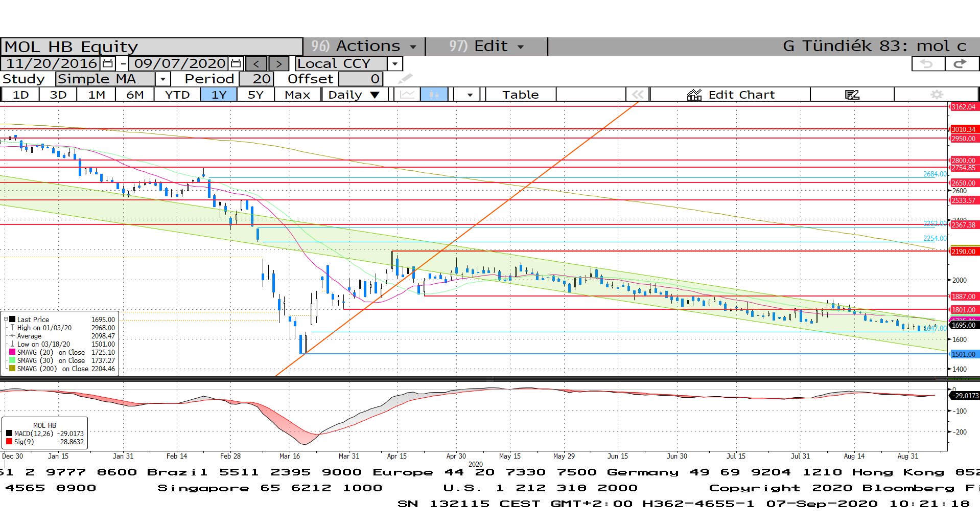Select the 1D range tab

(20, 95)
